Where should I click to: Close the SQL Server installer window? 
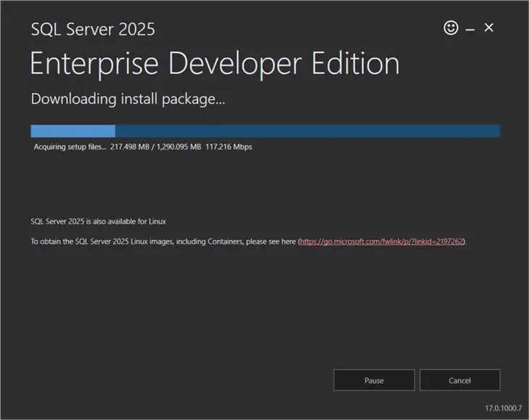(x=488, y=28)
